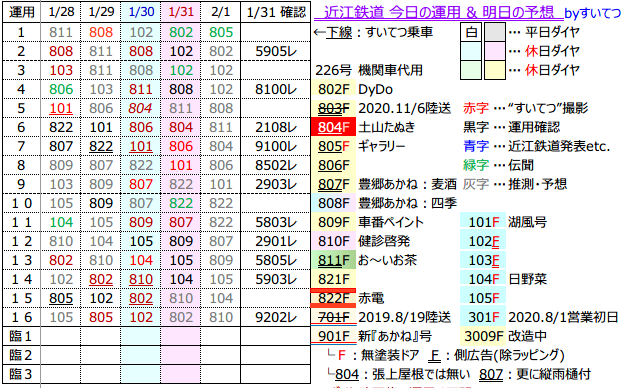Image resolution: width=630 pixels, height=388 pixels.
Task: Select the 1/31 確認 column header
Action: [276, 12]
